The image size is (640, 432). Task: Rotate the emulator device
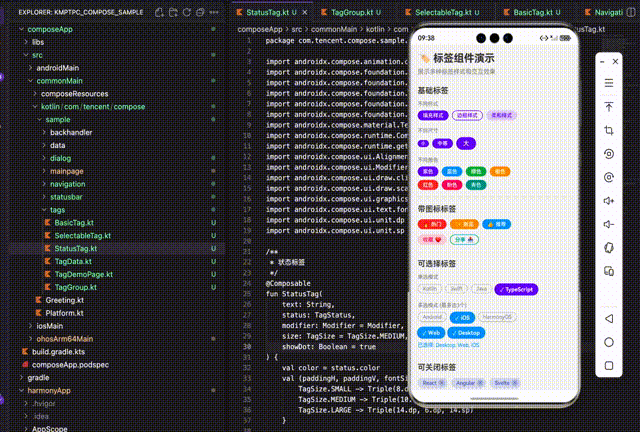coord(609,248)
